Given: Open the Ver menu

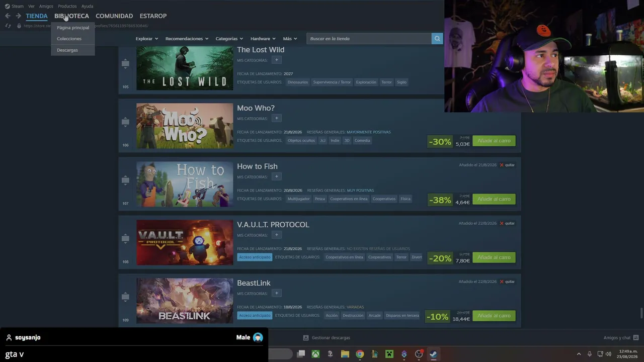Looking at the screenshot, I should tap(31, 6).
